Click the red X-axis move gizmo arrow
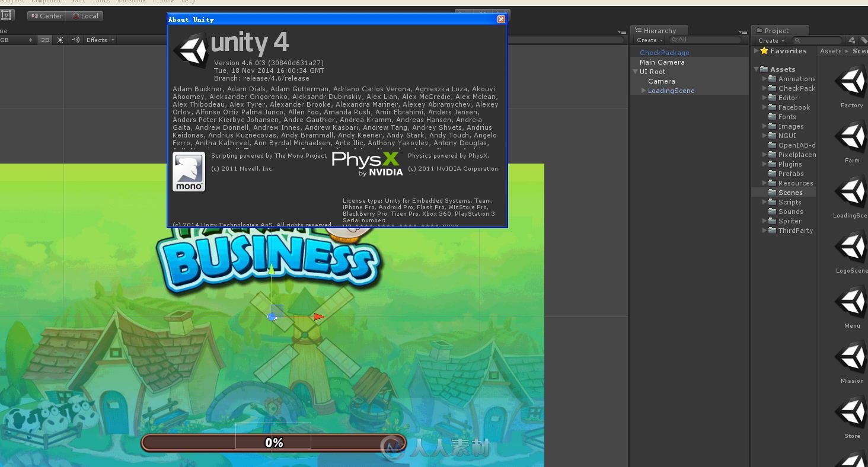The image size is (868, 467). pyautogui.click(x=319, y=316)
